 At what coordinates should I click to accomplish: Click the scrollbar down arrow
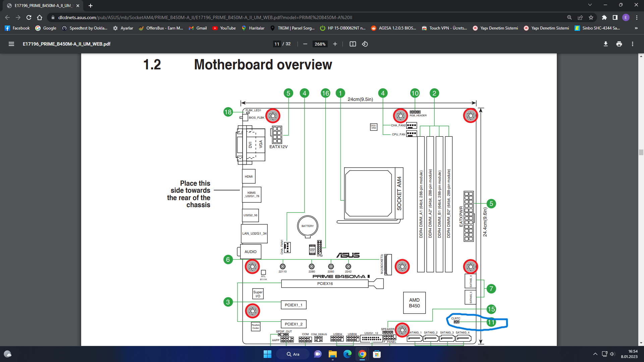point(641,343)
